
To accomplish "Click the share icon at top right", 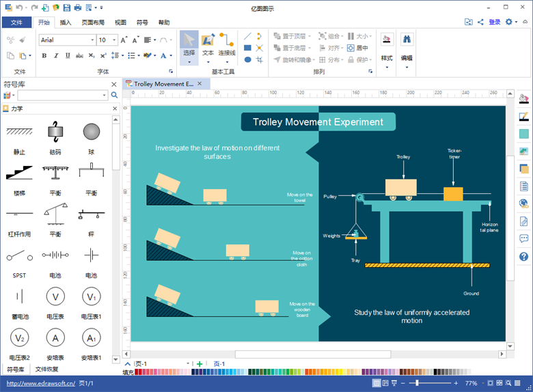I will click(480, 22).
